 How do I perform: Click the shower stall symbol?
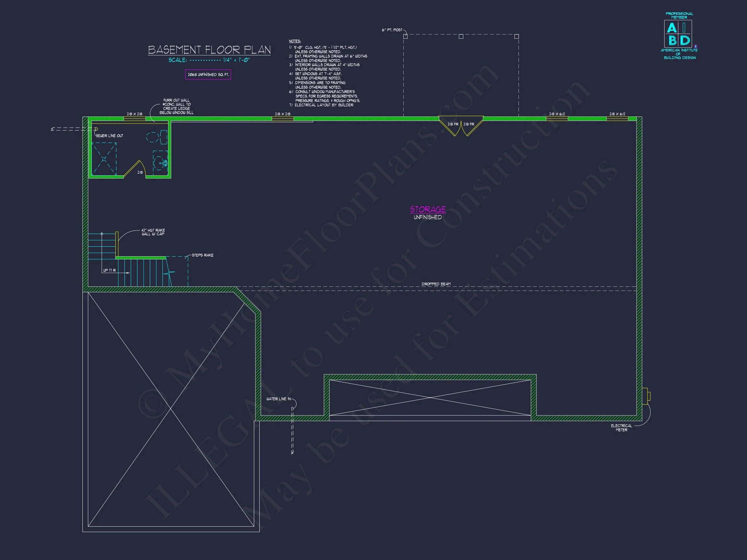104,159
